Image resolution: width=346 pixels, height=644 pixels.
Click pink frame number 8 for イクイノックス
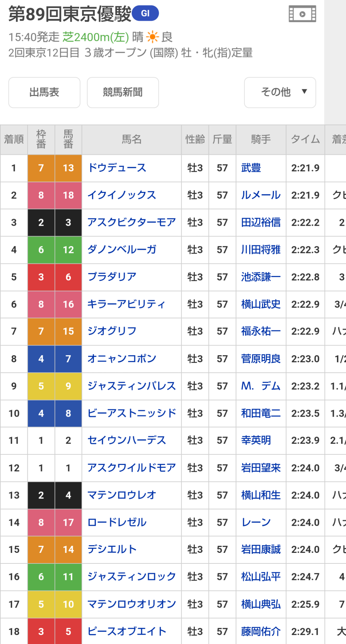41,195
